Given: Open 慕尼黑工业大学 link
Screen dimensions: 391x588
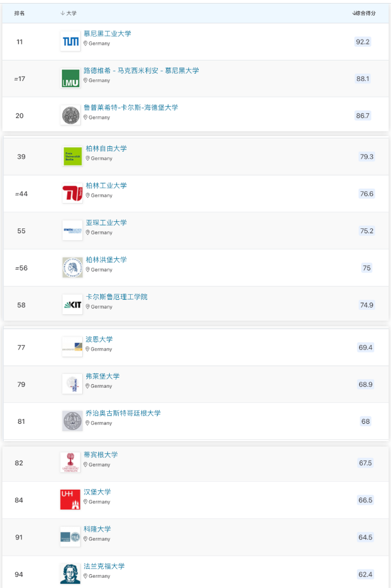Looking at the screenshot, I should click(x=107, y=34).
